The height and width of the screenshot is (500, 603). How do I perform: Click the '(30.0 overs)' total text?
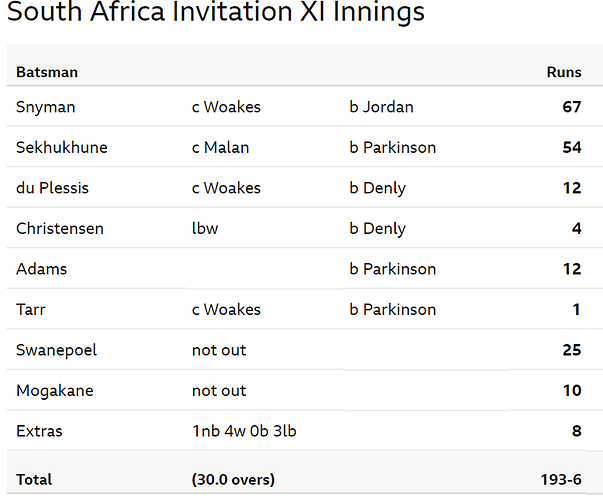(233, 480)
